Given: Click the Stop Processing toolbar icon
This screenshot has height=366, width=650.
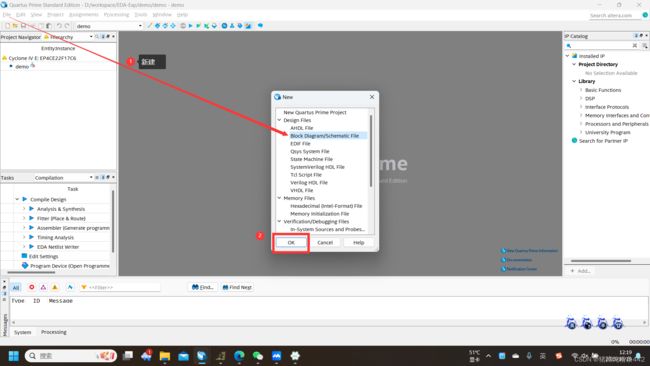Looking at the screenshot, I should pos(183,26).
